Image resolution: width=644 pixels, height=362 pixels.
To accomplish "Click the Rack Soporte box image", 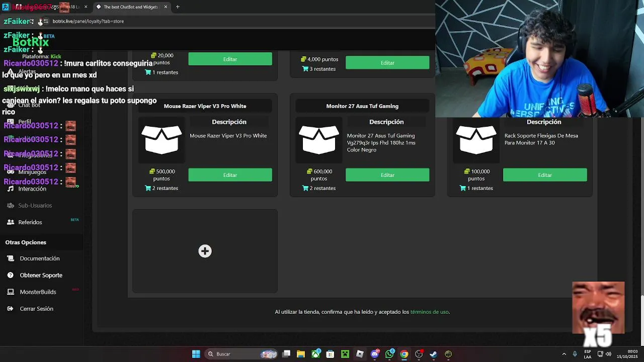I will (476, 139).
